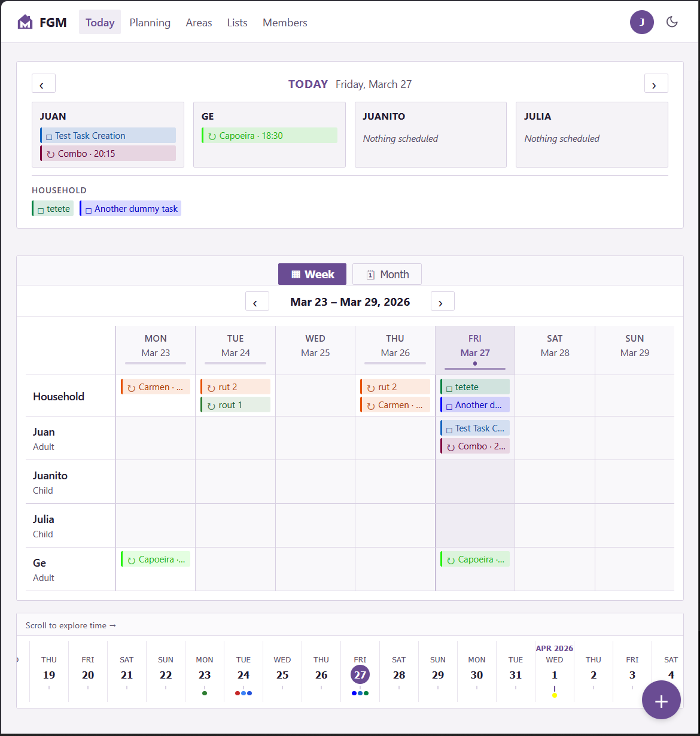Click the FGM house logo icon
The width and height of the screenshot is (700, 736).
[25, 22]
